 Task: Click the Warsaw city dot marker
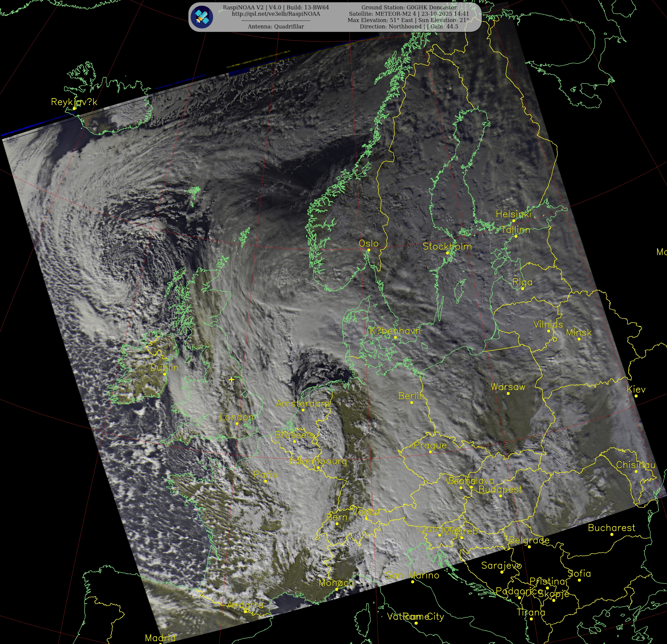tap(508, 393)
